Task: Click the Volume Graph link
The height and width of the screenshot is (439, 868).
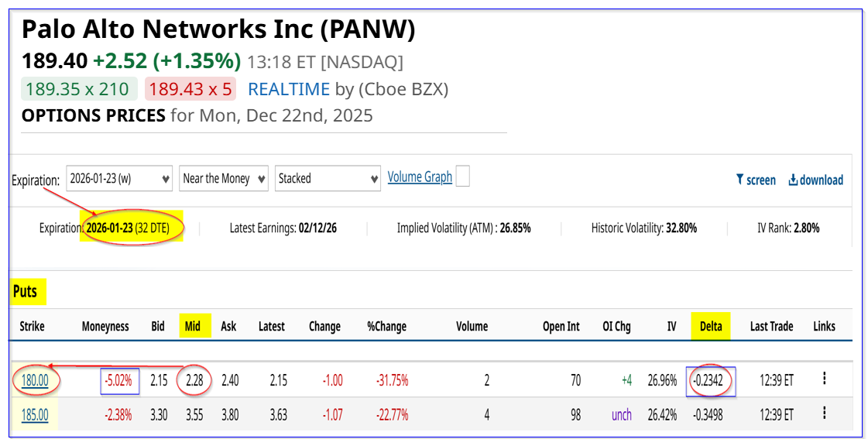Action: point(420,177)
